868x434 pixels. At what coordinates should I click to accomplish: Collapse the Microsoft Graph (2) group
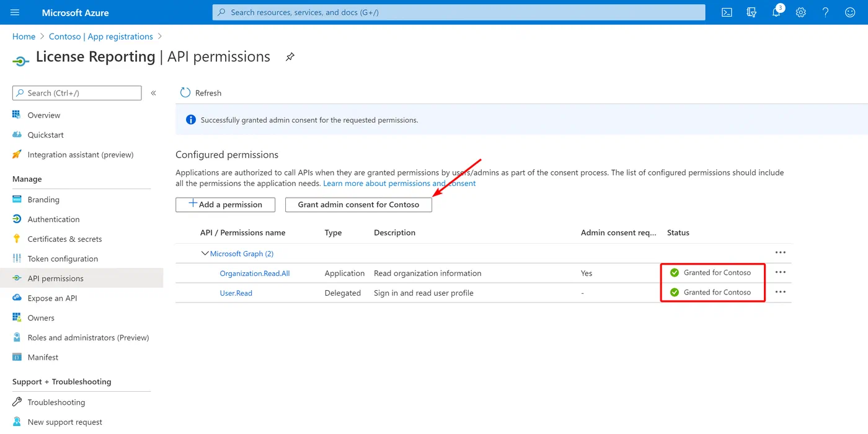tap(205, 254)
